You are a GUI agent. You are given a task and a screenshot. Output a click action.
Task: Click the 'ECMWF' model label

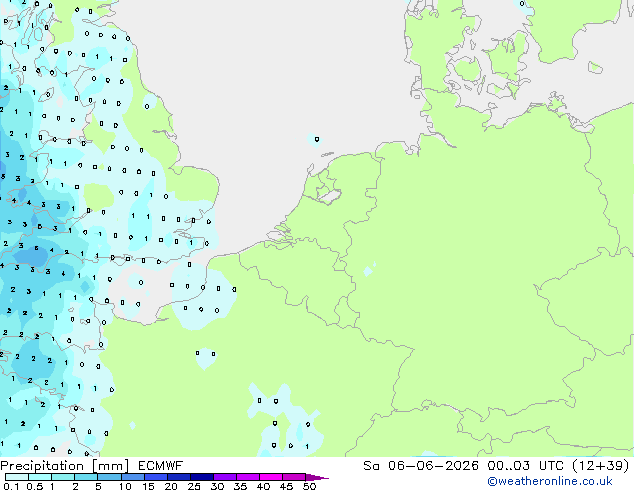161,466
